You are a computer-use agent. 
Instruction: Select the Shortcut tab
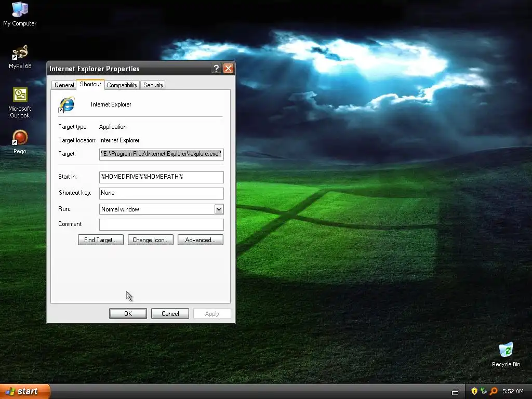coord(90,84)
